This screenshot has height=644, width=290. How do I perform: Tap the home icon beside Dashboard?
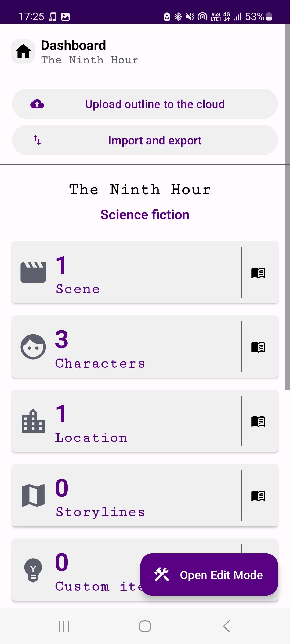click(x=23, y=51)
